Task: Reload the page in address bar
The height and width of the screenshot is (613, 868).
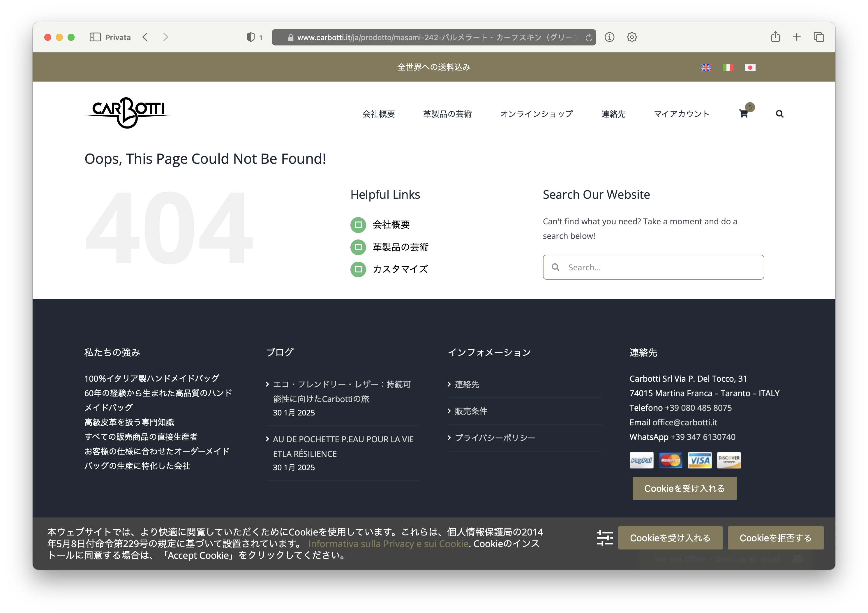Action: (x=589, y=37)
